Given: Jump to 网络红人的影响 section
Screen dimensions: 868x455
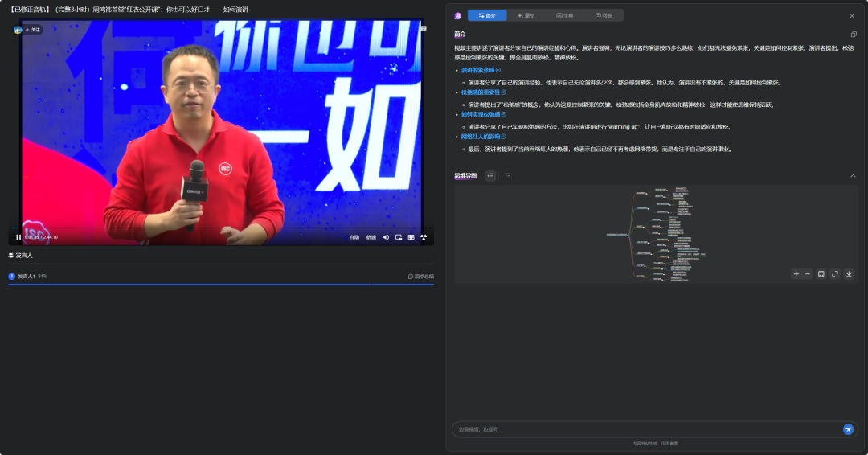Looking at the screenshot, I should pyautogui.click(x=483, y=137).
